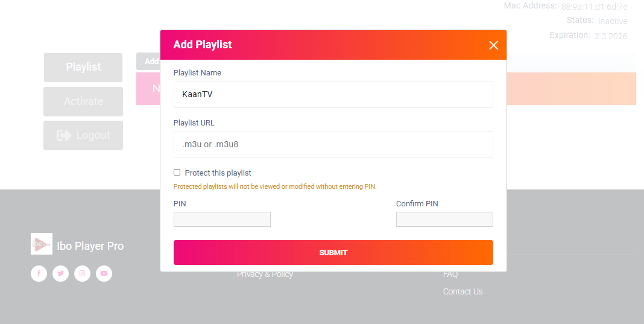Open the Facebook social link icon

coord(39,273)
